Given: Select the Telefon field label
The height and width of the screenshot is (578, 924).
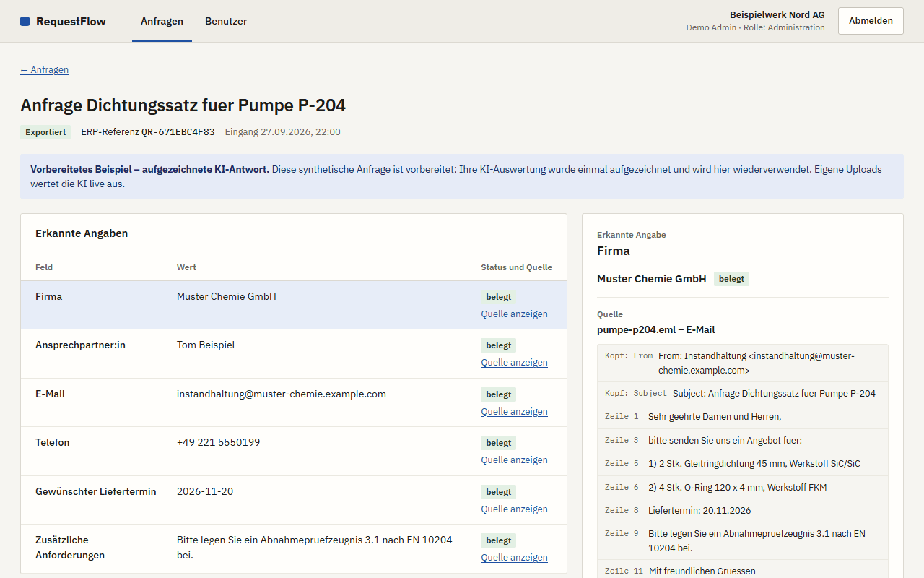Looking at the screenshot, I should pyautogui.click(x=53, y=442).
